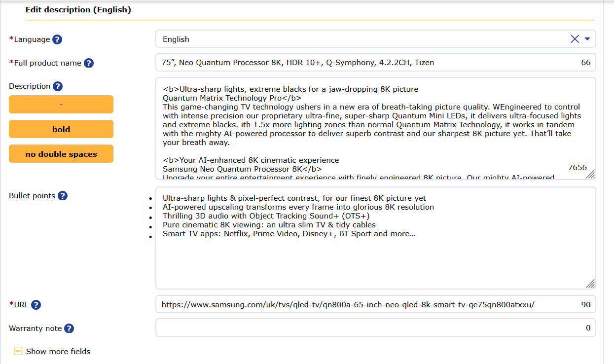
Task: Open help for Bullet points
Action: (x=63, y=196)
